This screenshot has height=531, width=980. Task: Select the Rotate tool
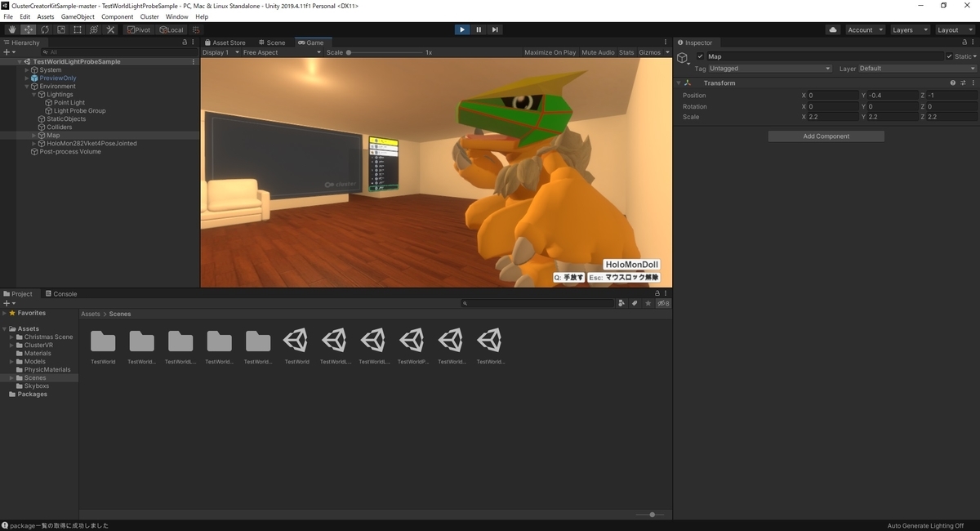pyautogui.click(x=45, y=29)
